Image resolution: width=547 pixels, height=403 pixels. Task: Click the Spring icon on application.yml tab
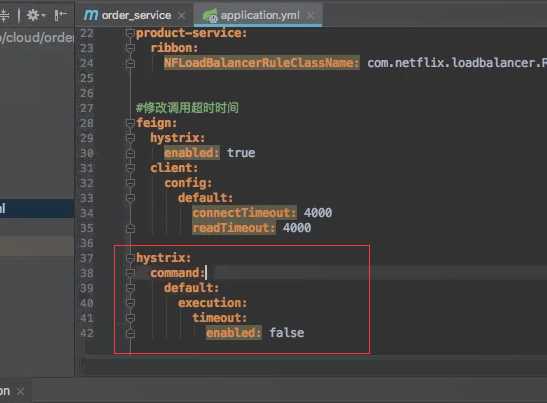pyautogui.click(x=210, y=16)
